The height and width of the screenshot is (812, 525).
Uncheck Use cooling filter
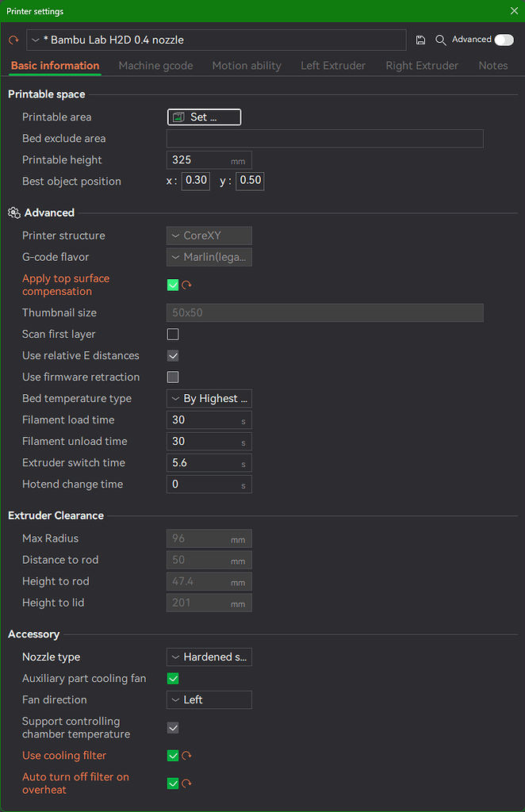tap(173, 756)
